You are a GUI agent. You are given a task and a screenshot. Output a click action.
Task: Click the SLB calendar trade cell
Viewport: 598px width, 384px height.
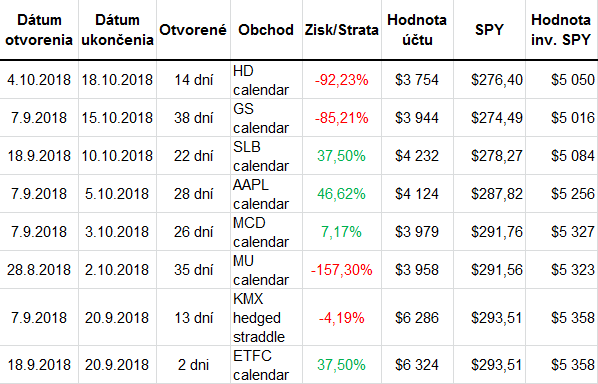266,156
